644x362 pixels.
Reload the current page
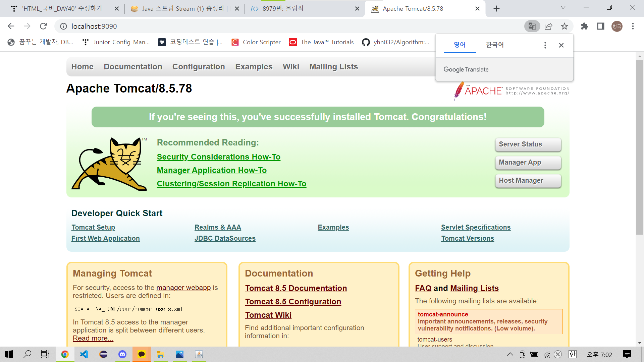pos(43,26)
